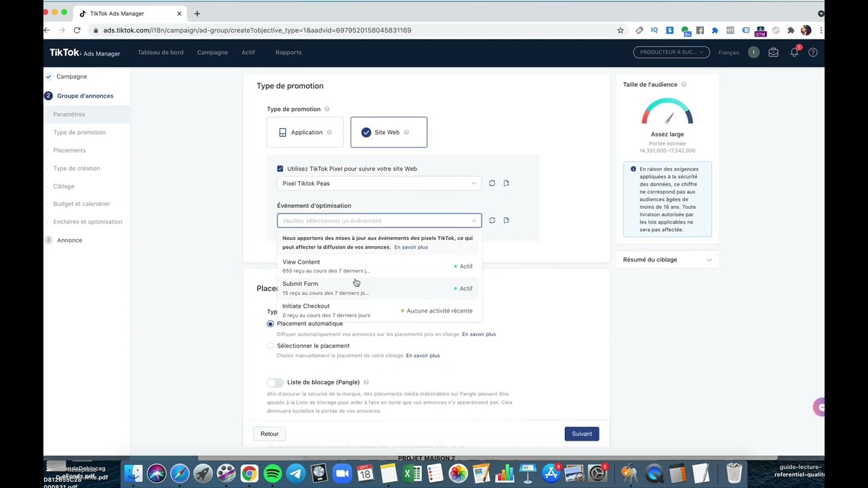Launch Telegram from the Dock
868x488 pixels.
pyautogui.click(x=296, y=473)
